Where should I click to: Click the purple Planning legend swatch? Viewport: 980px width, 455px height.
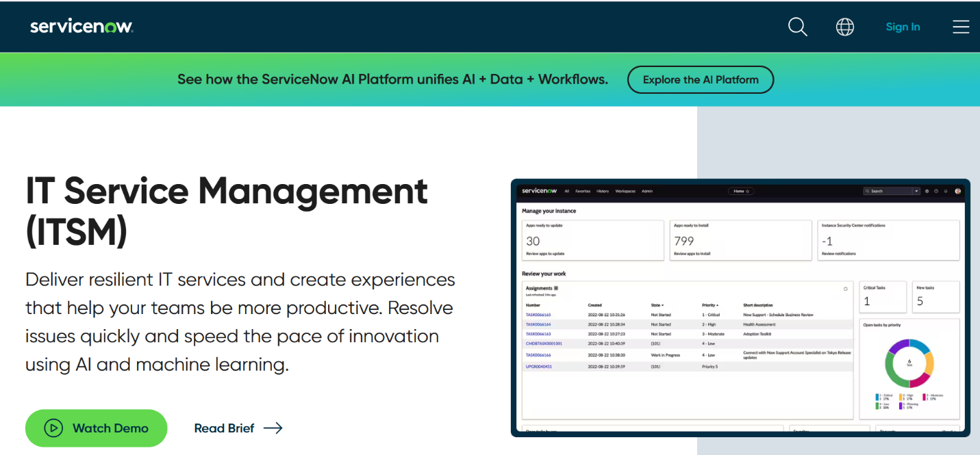point(901,406)
